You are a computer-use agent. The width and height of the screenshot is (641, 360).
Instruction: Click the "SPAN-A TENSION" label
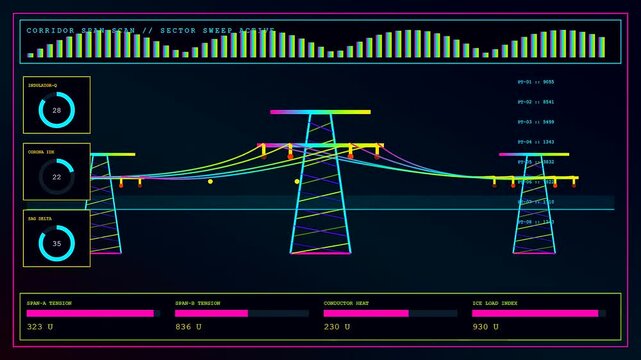tap(49, 303)
